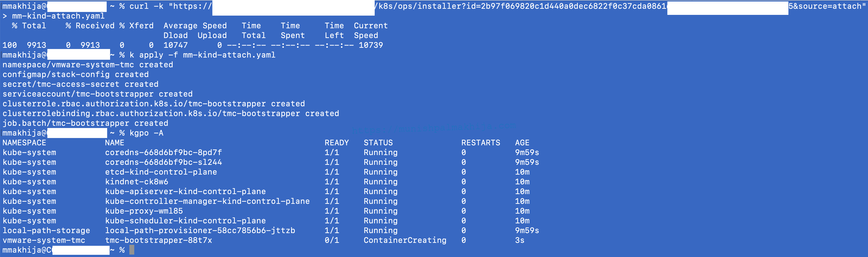
Task: Click the vmware-system-tmc namespace in the pod table
Action: pyautogui.click(x=44, y=240)
